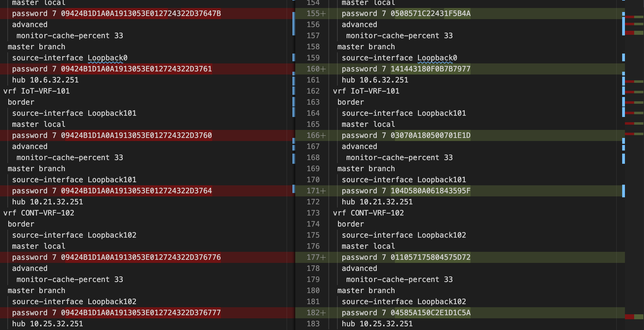The height and width of the screenshot is (330, 644).
Task: Click the diff overview ruler at far right edge
Action: tap(634, 165)
